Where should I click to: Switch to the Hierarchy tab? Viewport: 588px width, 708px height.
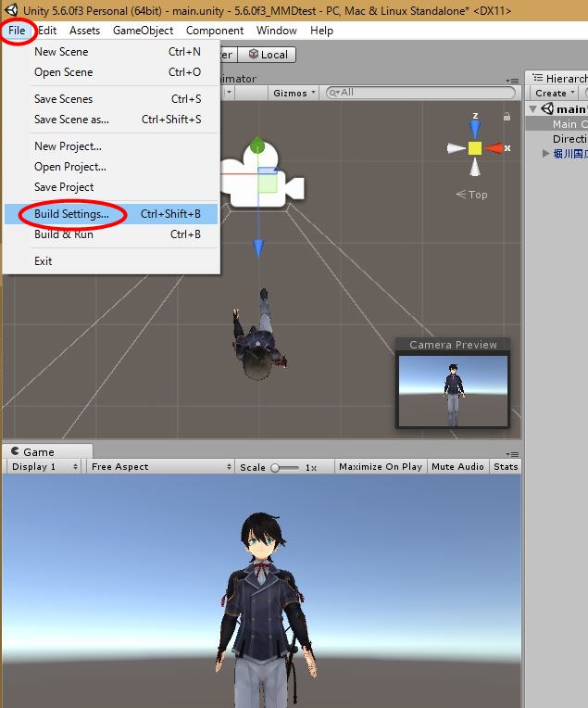[x=557, y=78]
